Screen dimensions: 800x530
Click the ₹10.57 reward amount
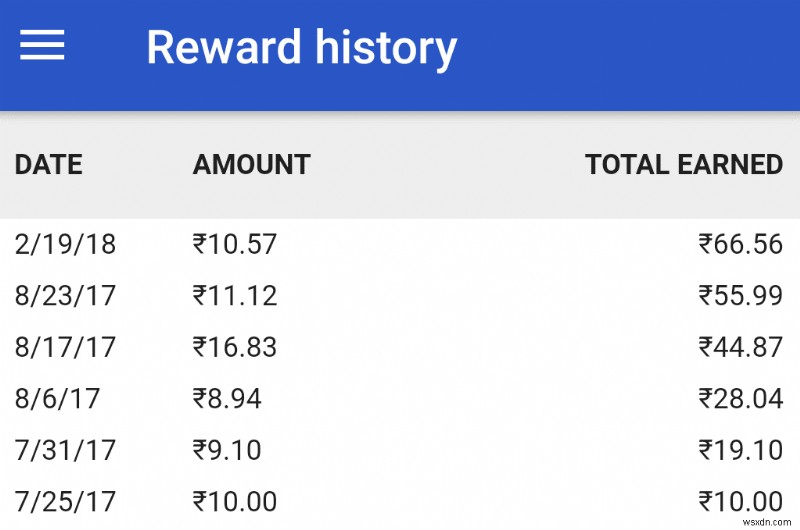[x=234, y=244]
